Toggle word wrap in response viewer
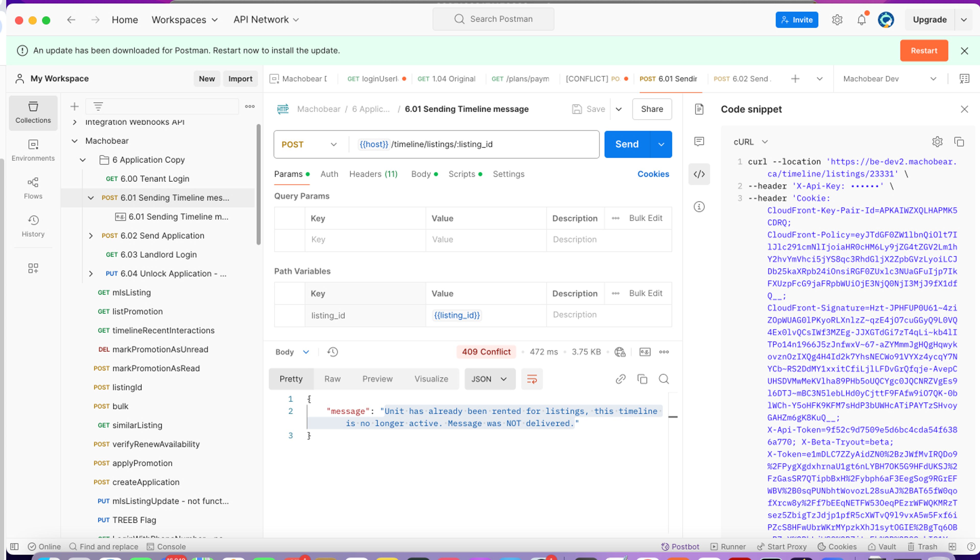 point(532,379)
